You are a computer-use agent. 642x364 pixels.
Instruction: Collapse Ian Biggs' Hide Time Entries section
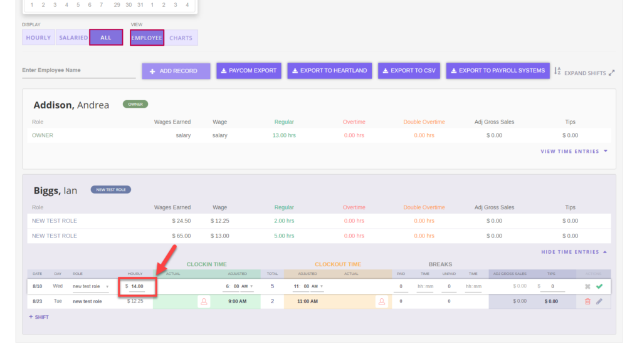point(574,251)
